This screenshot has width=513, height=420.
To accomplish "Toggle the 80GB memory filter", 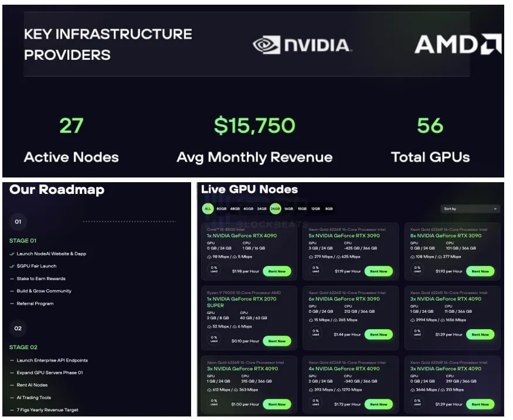I will 222,209.
